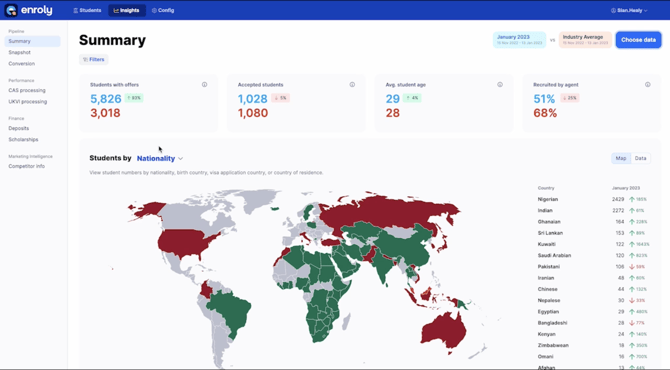Click the Nigerian row in country list

click(593, 199)
